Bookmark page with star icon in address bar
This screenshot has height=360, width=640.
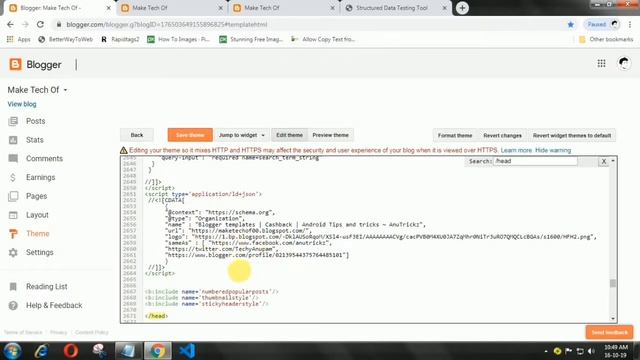tap(571, 24)
